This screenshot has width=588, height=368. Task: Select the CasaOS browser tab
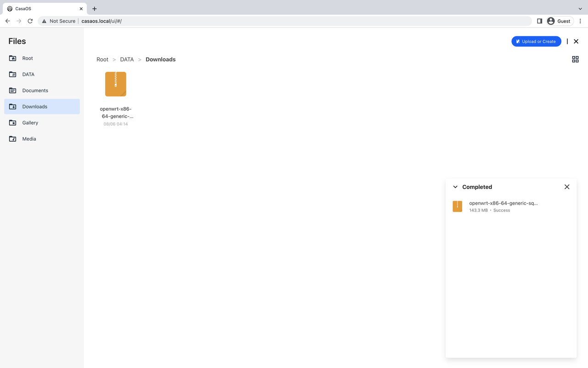click(44, 9)
